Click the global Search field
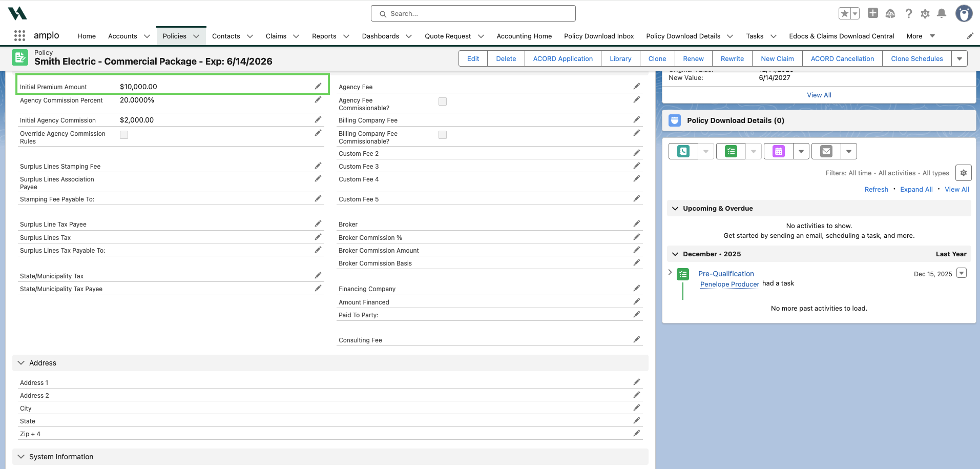This screenshot has width=980, height=469. [473, 13]
